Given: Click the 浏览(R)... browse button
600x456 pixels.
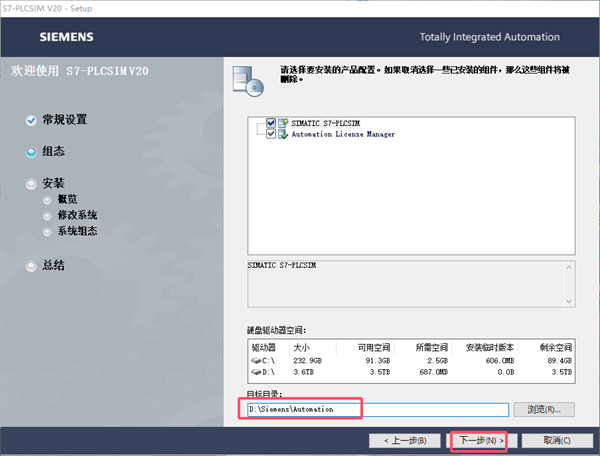Looking at the screenshot, I should [544, 409].
